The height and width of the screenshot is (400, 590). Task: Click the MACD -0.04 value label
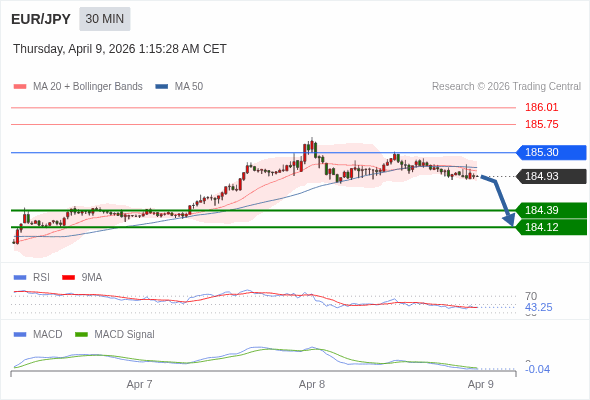(x=538, y=369)
